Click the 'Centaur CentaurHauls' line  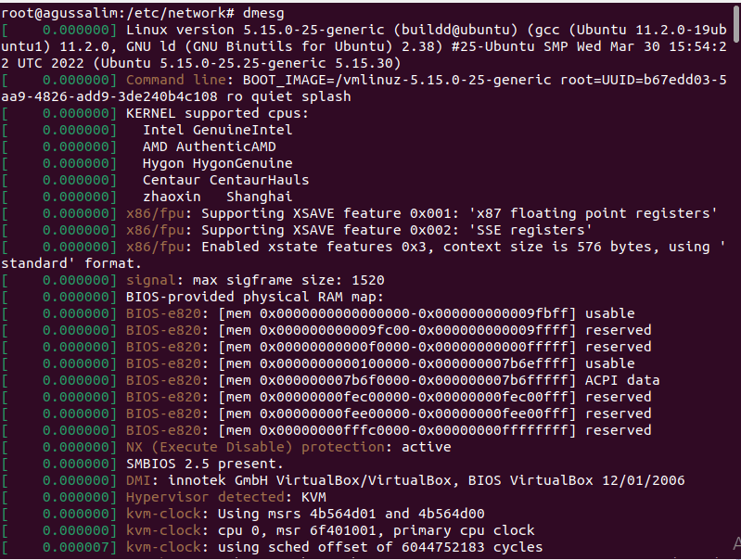point(226,180)
